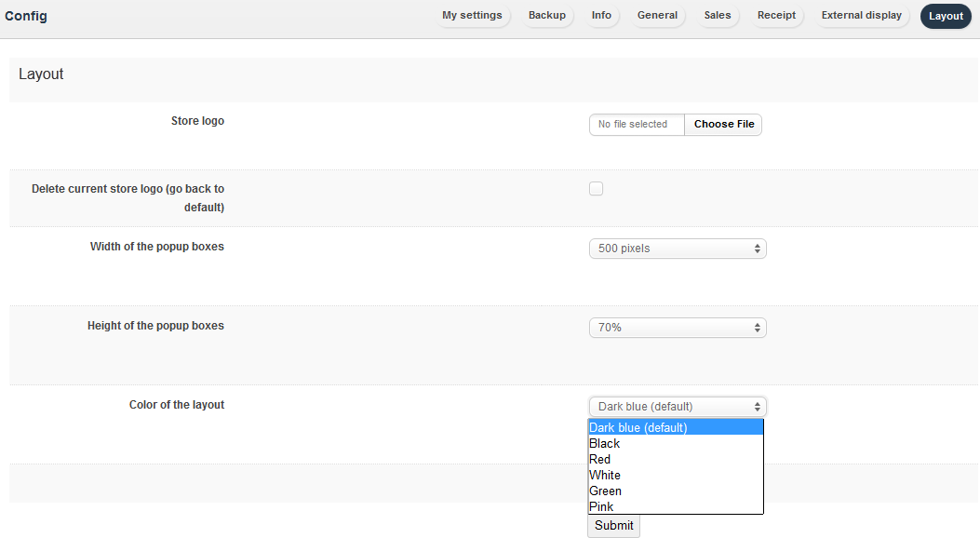Screen dimensions: 980x538
Task: Open the General config tab
Action: click(657, 16)
